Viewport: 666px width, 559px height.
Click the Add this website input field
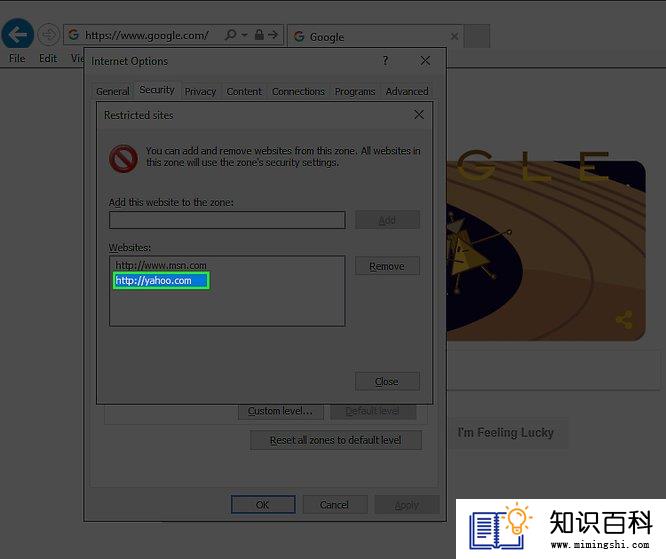click(x=227, y=220)
